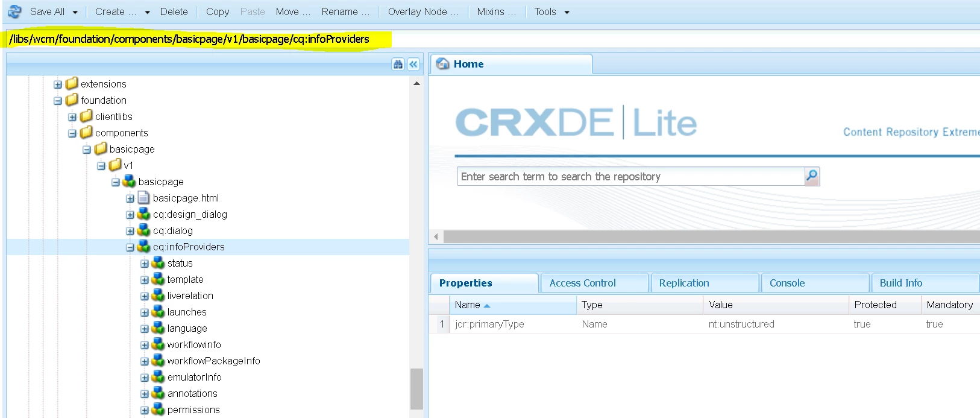980x418 pixels.
Task: Click the workflowPackageInfo node icon
Action: (x=158, y=360)
